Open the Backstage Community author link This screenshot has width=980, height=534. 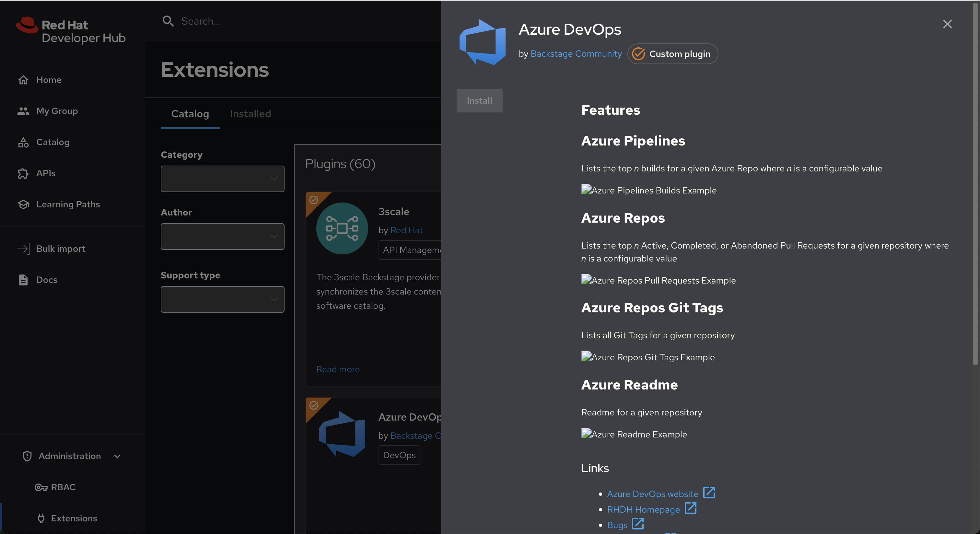(576, 54)
